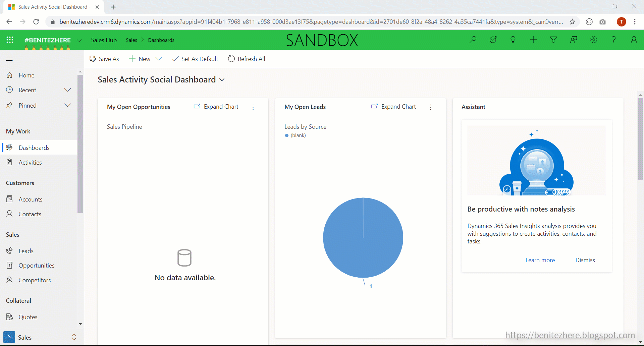Open Quotes in the site map
Viewport: 644px width, 346px height.
tap(39, 317)
